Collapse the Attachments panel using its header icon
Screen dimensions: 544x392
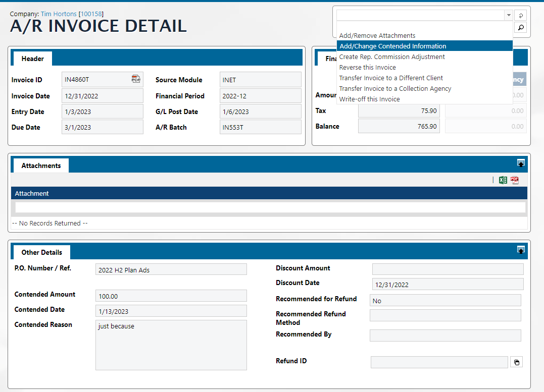(x=521, y=163)
